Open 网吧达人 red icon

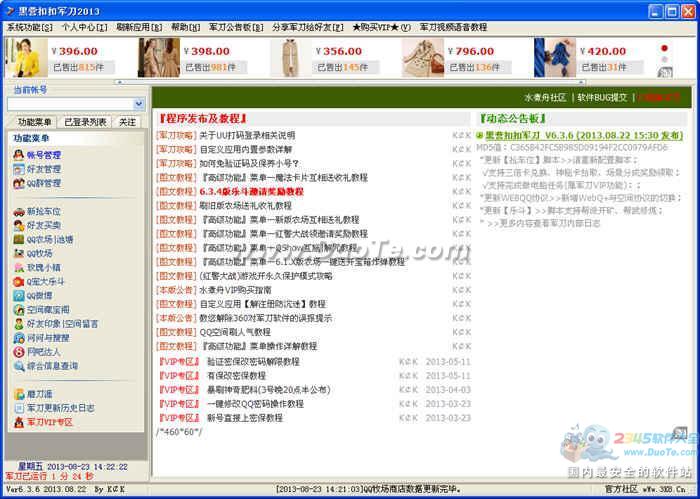(x=19, y=352)
